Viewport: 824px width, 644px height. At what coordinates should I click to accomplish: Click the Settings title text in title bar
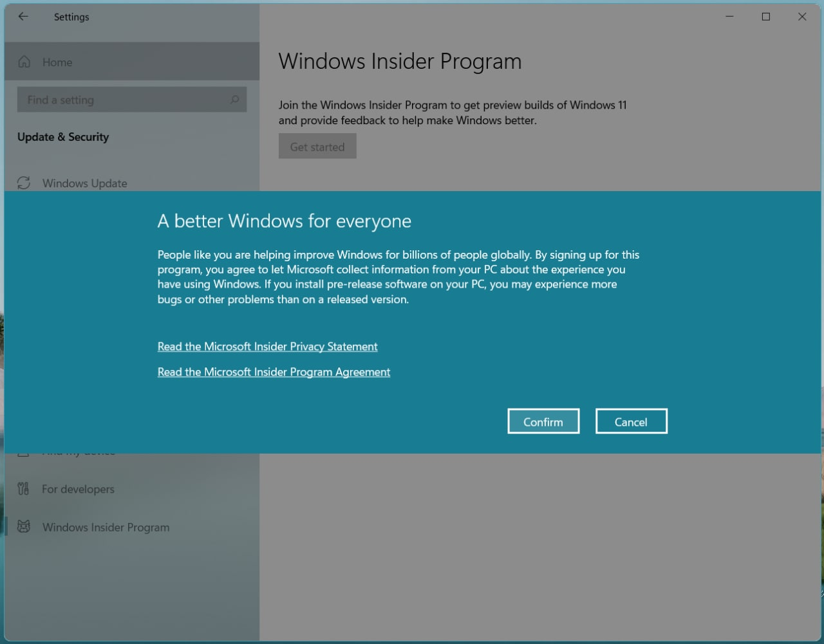click(x=71, y=17)
